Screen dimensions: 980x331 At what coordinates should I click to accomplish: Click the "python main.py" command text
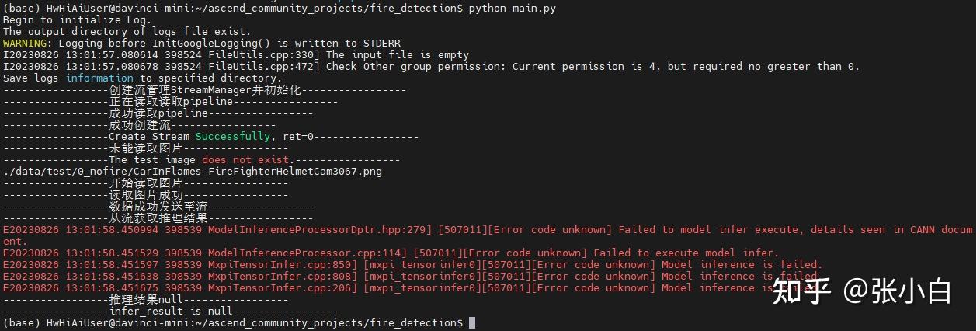coord(513,8)
